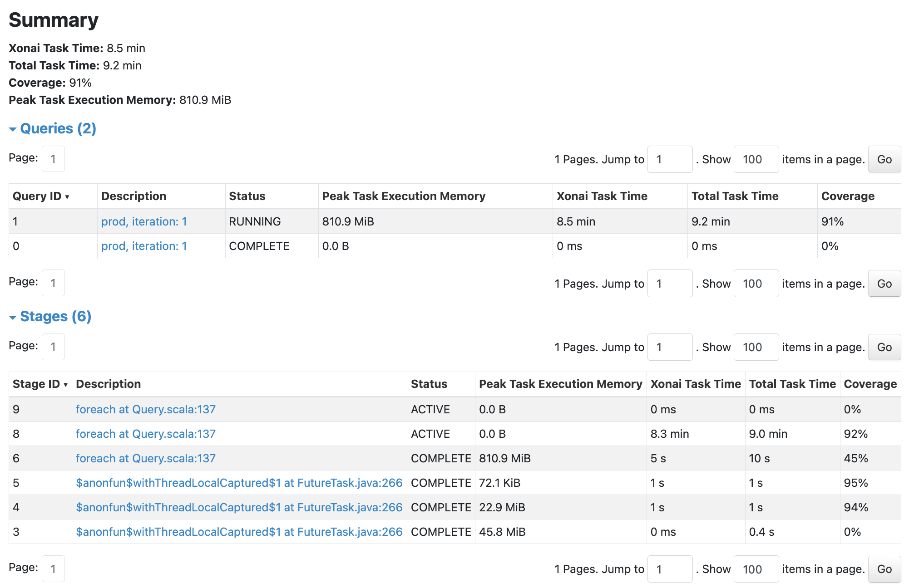Open stage 3 FutureTask.java:266 link
Screen dimensions: 909x588
[239, 532]
